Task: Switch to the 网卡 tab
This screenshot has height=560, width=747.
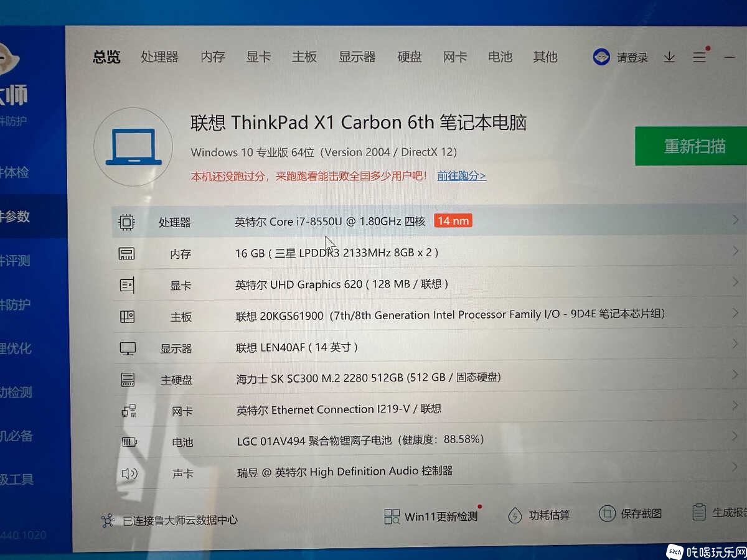Action: 455,57
